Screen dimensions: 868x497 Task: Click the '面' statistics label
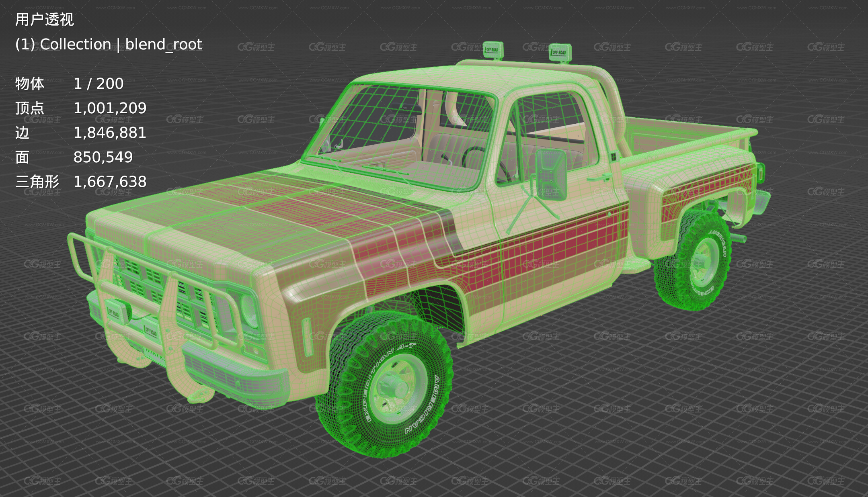[x=23, y=157]
